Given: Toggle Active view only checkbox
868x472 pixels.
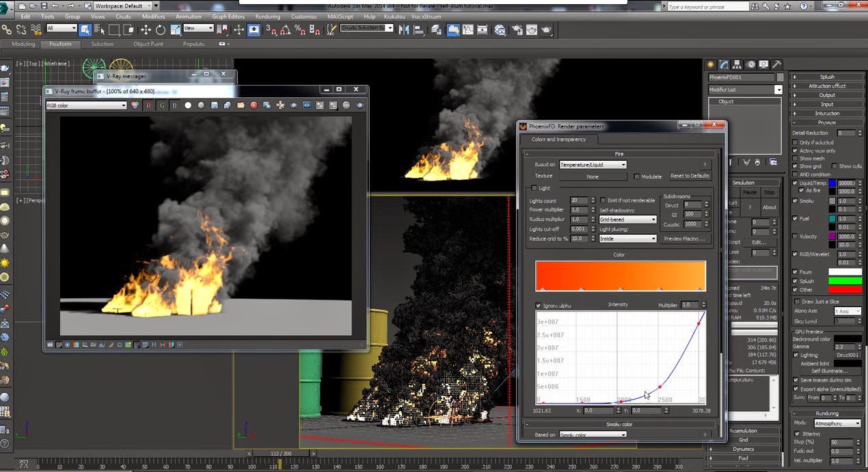Looking at the screenshot, I should point(796,150).
